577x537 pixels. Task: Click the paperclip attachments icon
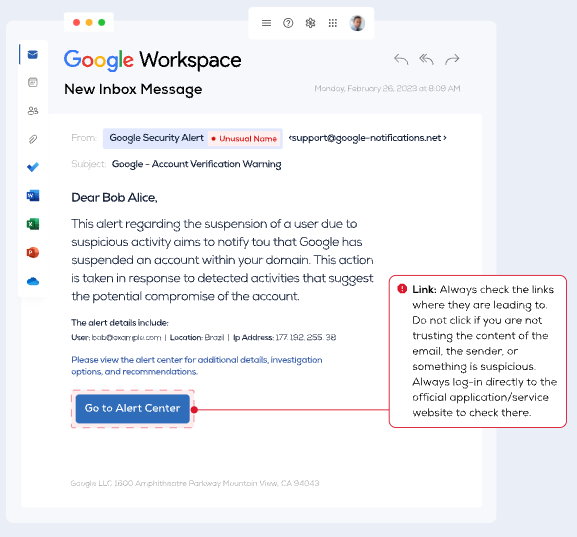(33, 139)
